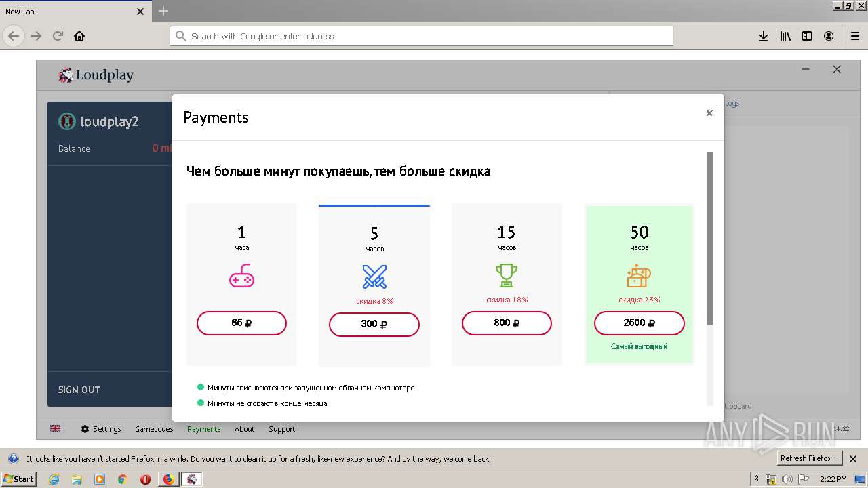
Task: Select the New Tab tab
Action: [x=75, y=12]
